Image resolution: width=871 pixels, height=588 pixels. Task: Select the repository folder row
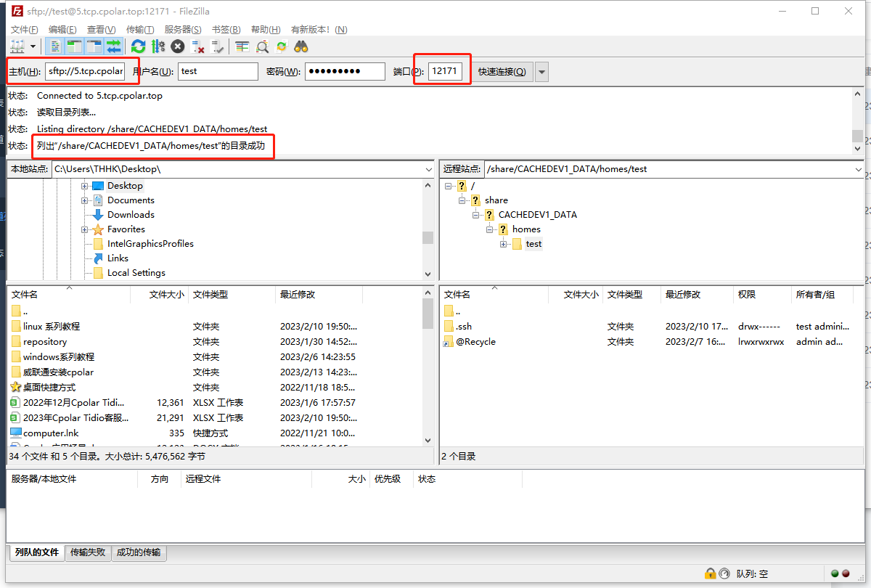(x=214, y=342)
